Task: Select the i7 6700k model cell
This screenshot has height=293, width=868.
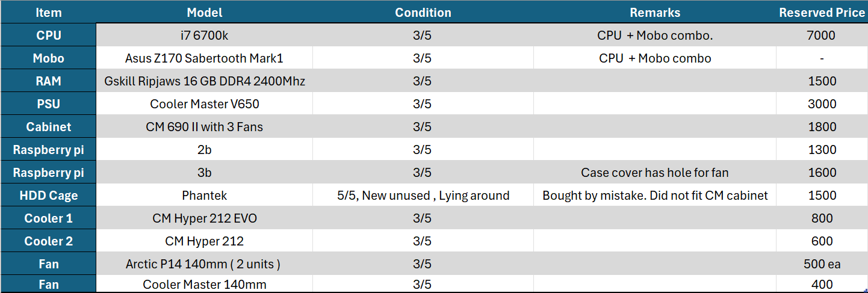Action: [205, 35]
